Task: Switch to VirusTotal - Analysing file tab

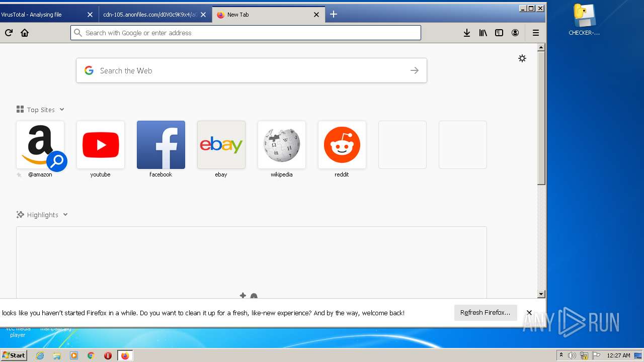Action: click(43, 15)
